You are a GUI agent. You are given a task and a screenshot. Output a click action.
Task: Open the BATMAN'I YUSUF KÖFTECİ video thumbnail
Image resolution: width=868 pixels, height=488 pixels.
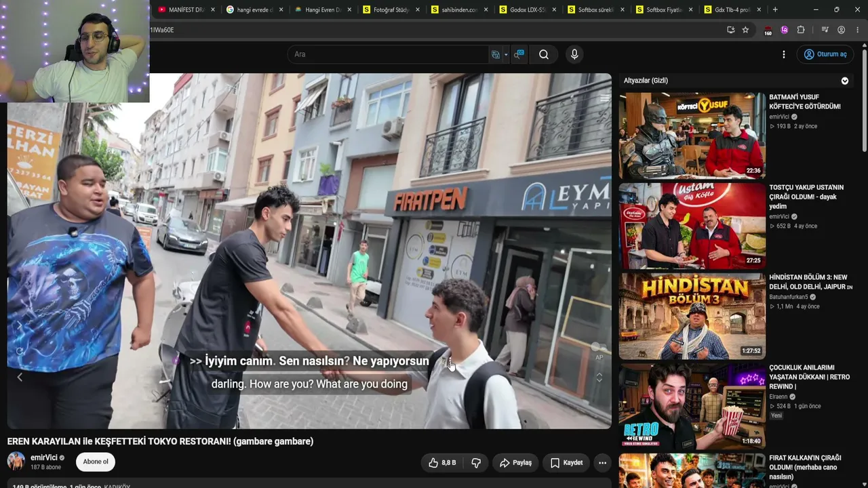692,136
